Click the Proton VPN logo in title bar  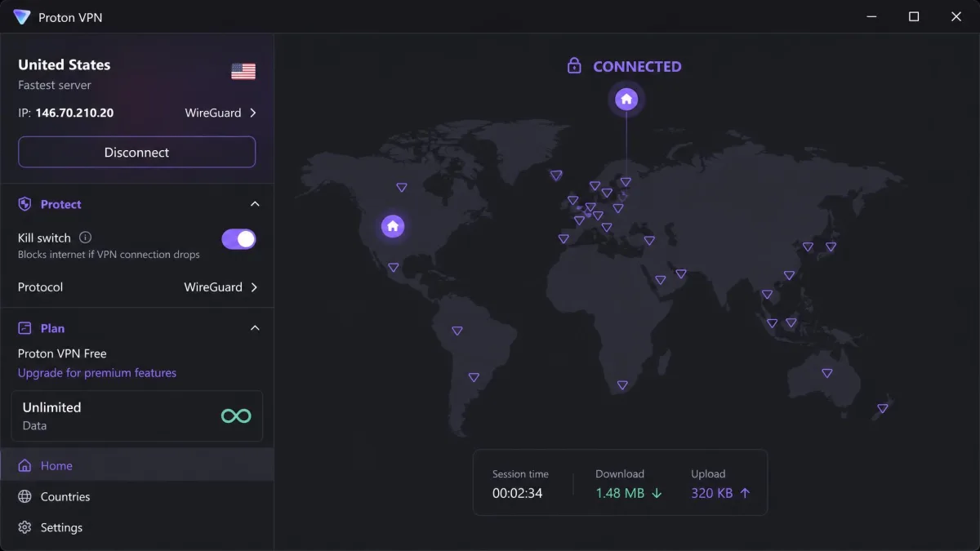click(x=21, y=17)
